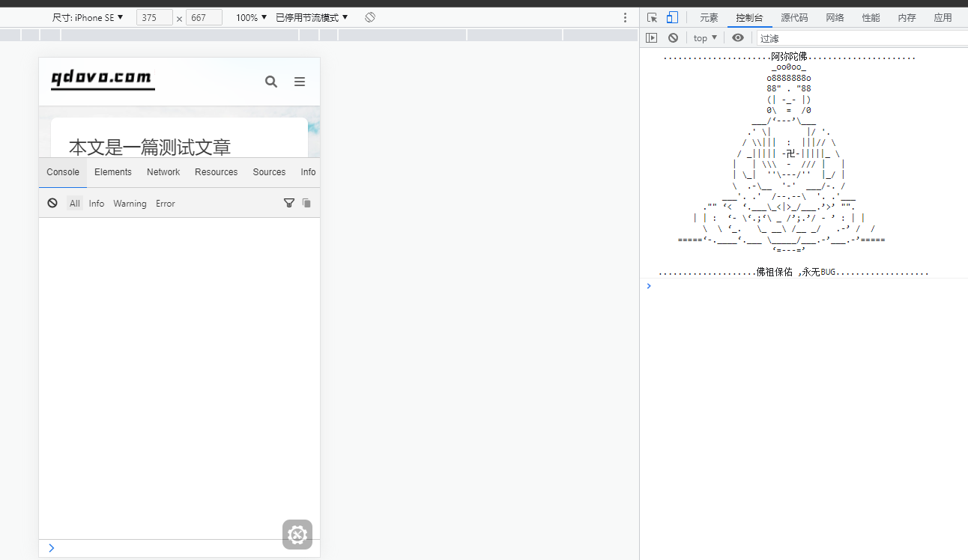Go to the 内存 tab
968x560 pixels.
(907, 18)
